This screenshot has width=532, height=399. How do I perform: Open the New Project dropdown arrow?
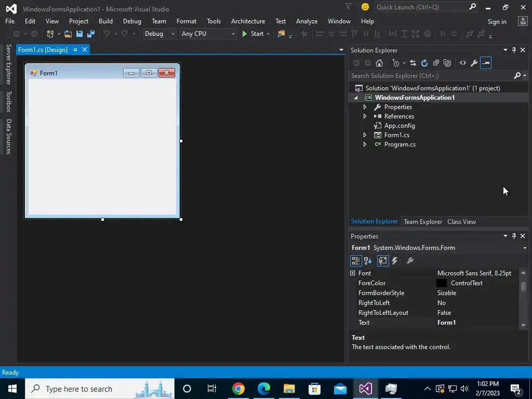point(59,34)
